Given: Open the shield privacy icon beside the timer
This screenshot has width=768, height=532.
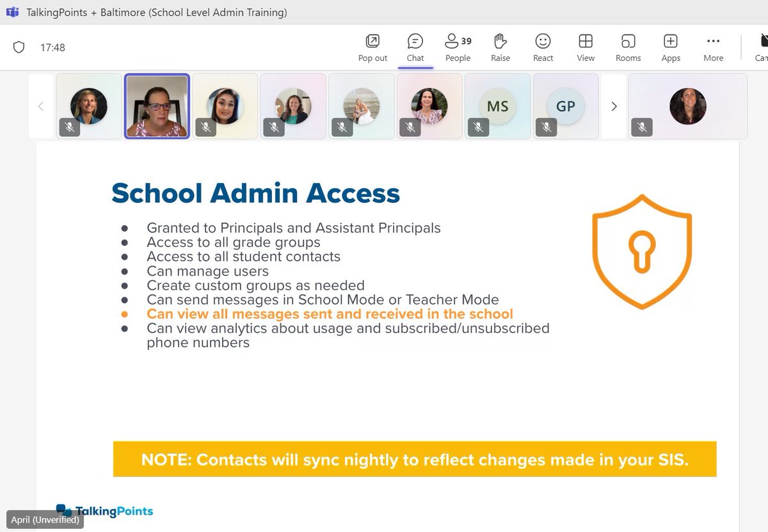Looking at the screenshot, I should click(19, 47).
